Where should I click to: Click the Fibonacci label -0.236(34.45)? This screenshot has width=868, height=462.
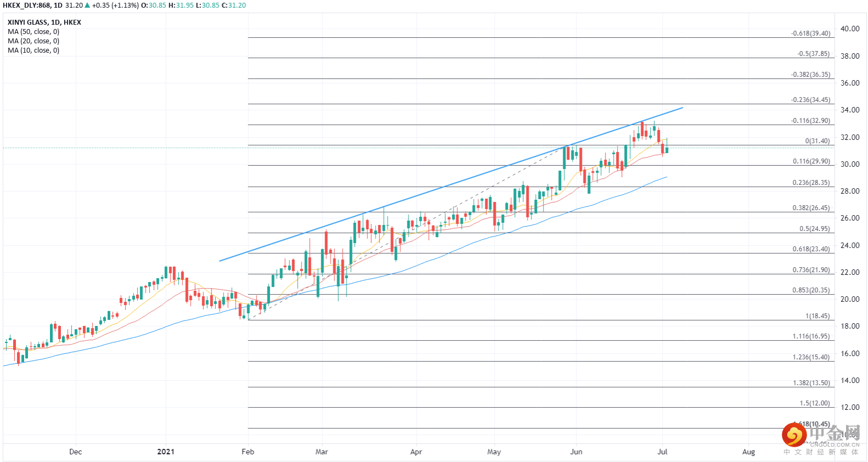[811, 100]
